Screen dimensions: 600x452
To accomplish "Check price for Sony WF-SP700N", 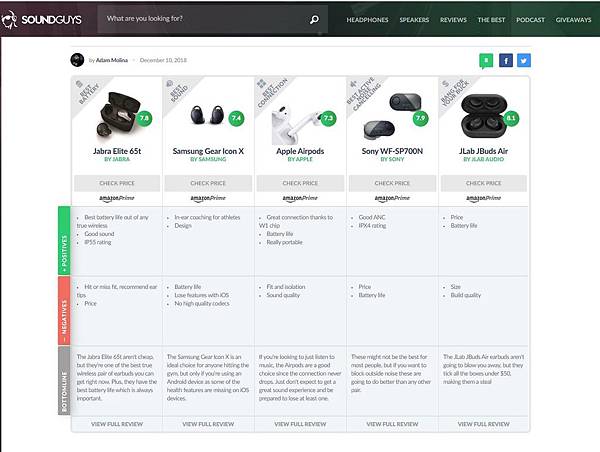I will 392,183.
